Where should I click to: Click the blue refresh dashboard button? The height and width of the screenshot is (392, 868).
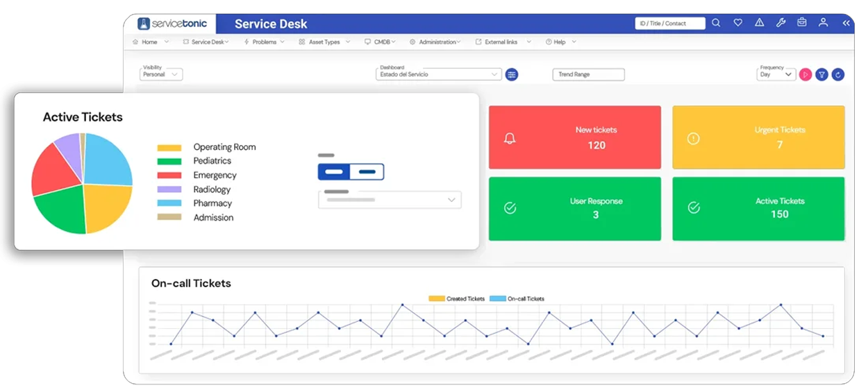838,74
